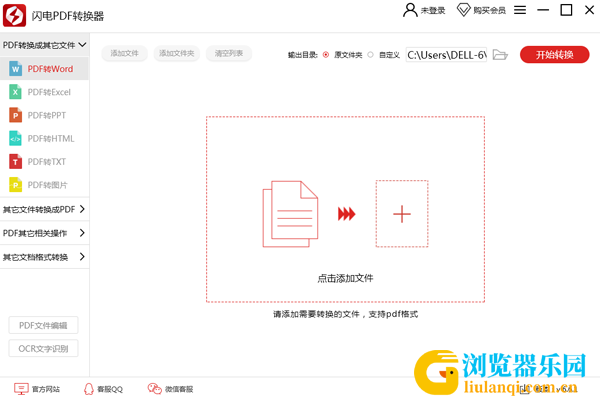600x397 pixels.
Task: Select 自定义 output radio button
Action: click(370, 55)
